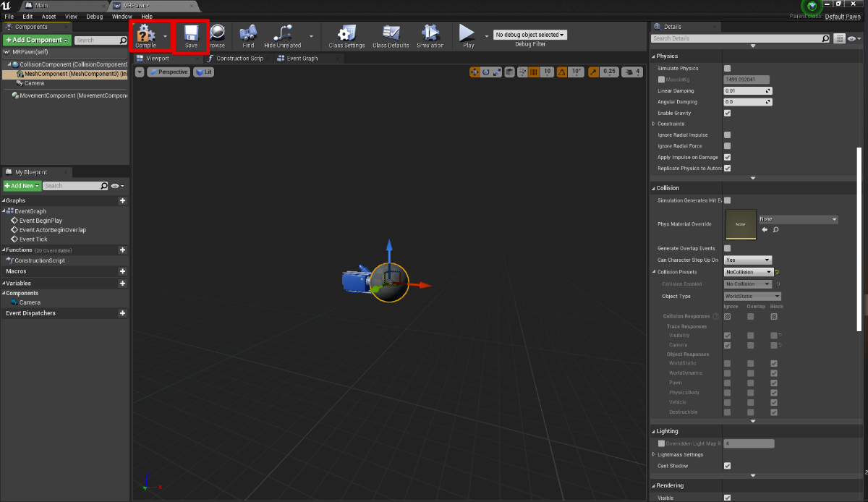Click the Find toolbar icon
This screenshot has height=502, width=868.
248,35
